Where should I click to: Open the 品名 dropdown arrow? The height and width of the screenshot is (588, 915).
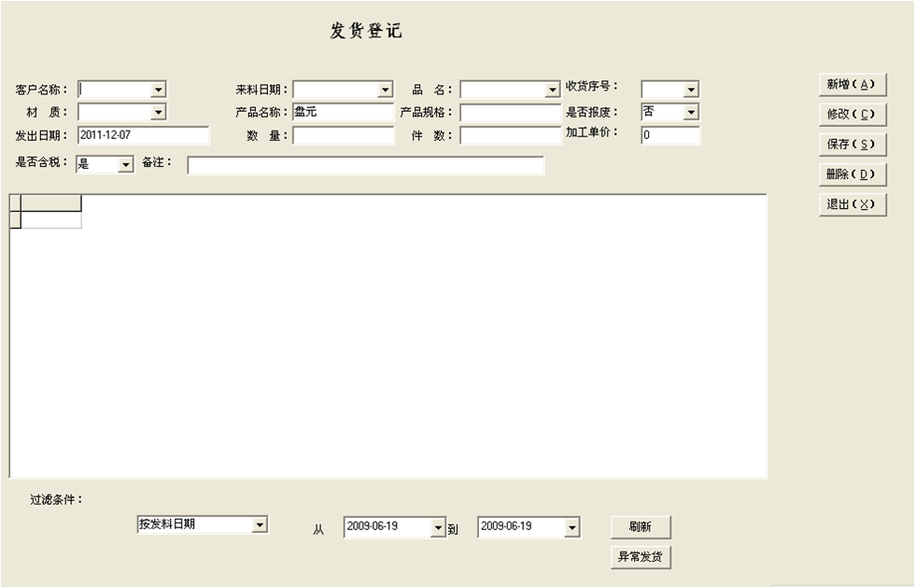pyautogui.click(x=552, y=90)
